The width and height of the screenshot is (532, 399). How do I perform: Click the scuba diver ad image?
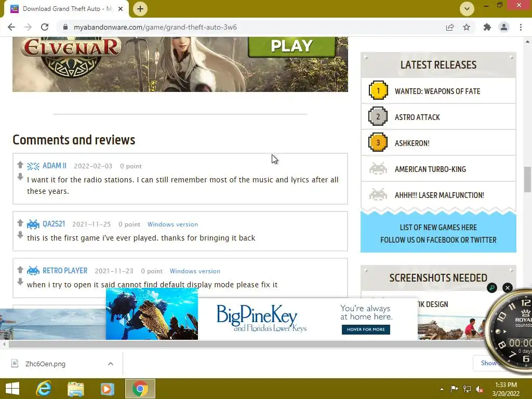point(152,314)
